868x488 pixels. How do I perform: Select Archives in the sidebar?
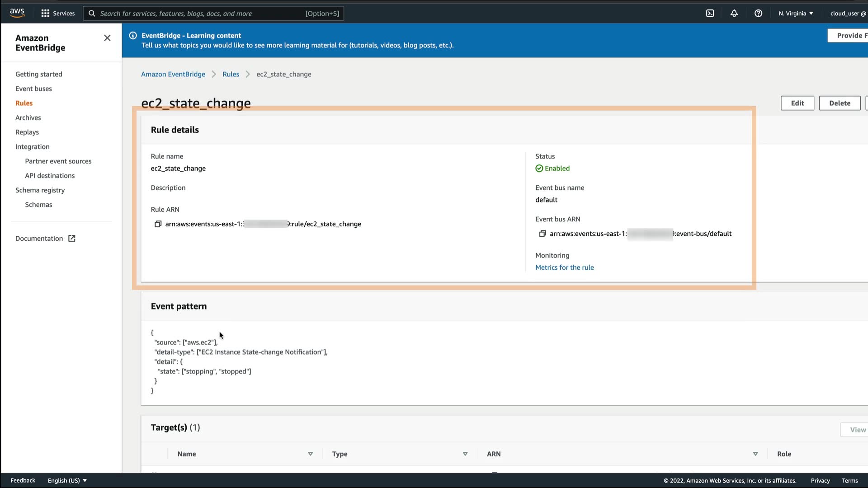click(x=28, y=117)
